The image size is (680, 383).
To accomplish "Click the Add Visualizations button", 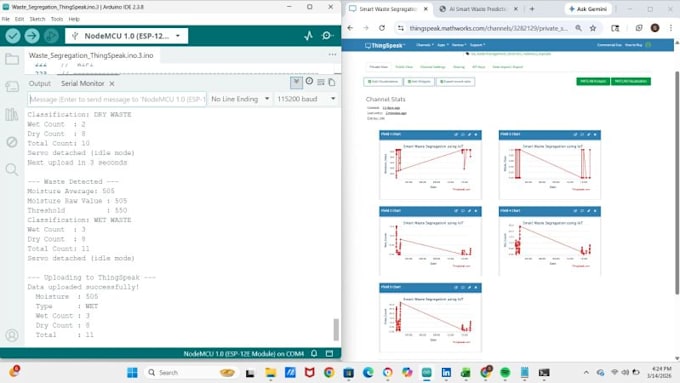I will tap(382, 82).
